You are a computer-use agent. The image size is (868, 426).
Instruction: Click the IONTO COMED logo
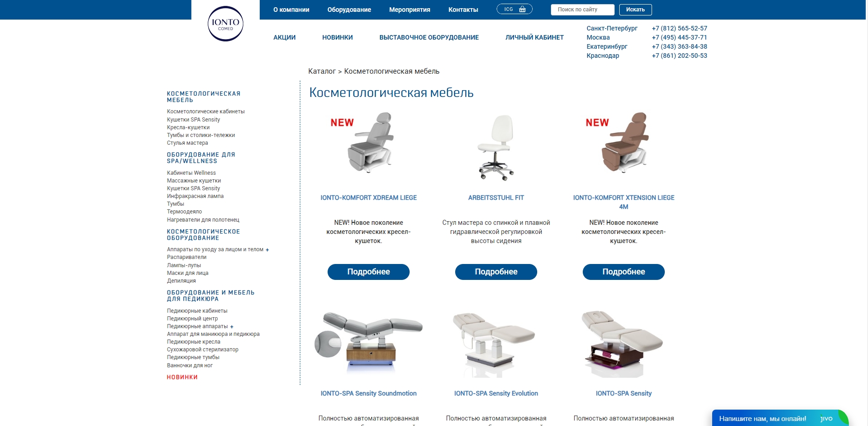pyautogui.click(x=226, y=24)
